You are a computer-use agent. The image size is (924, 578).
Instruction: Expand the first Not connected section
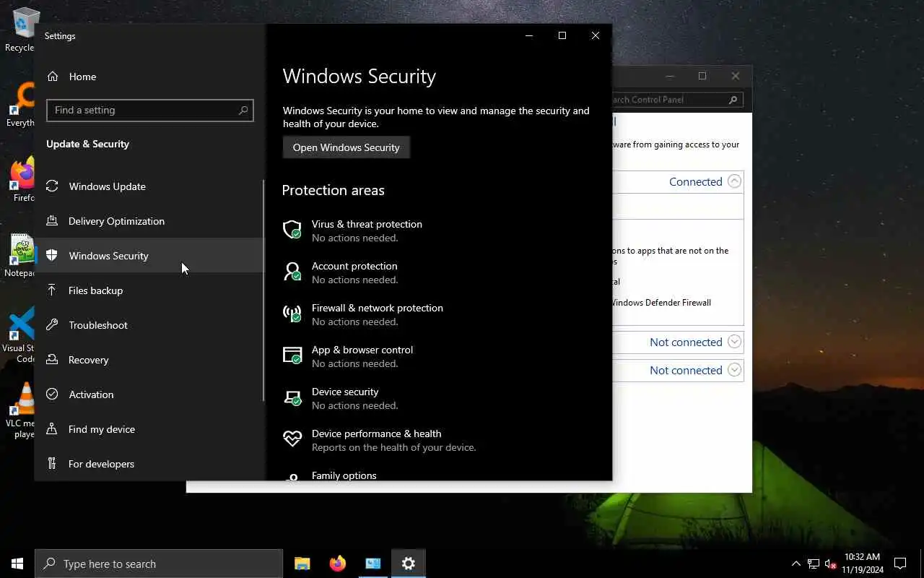coord(734,342)
